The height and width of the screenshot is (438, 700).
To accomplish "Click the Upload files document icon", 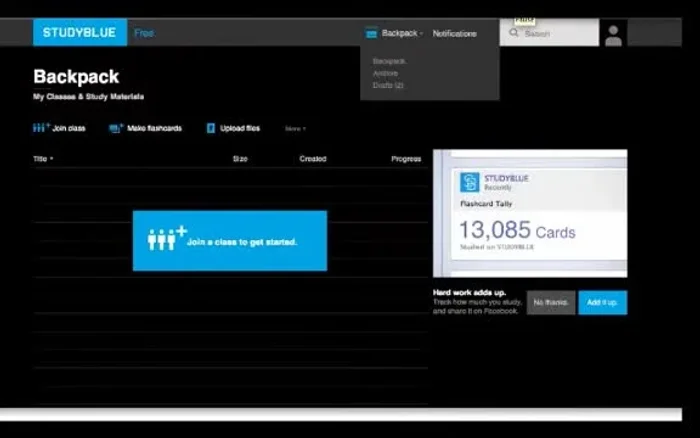I will point(211,128).
